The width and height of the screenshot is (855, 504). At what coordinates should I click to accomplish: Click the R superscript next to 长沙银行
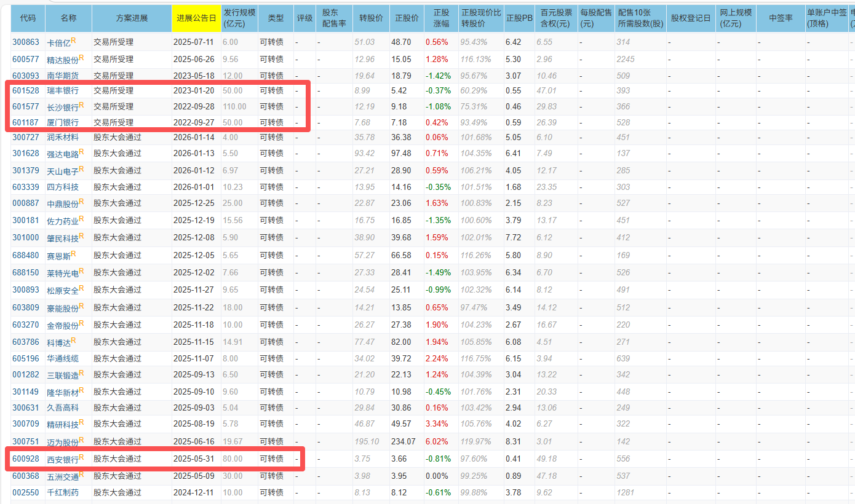click(81, 104)
